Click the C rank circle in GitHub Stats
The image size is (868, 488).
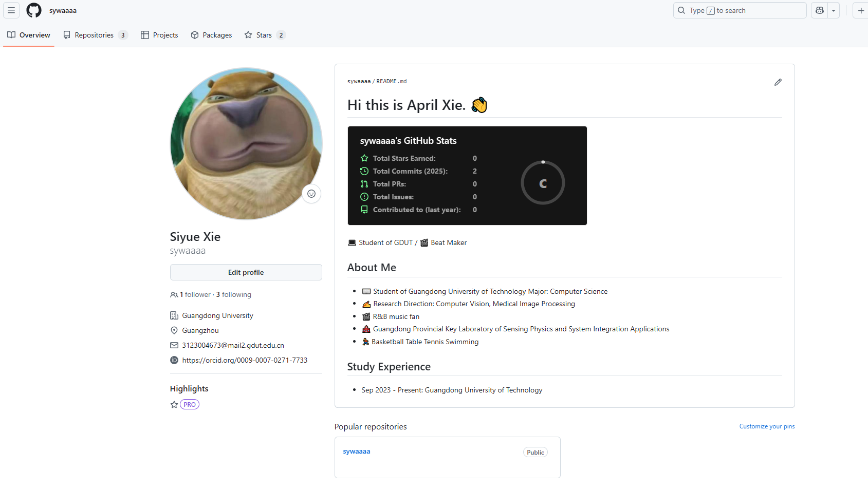click(543, 183)
